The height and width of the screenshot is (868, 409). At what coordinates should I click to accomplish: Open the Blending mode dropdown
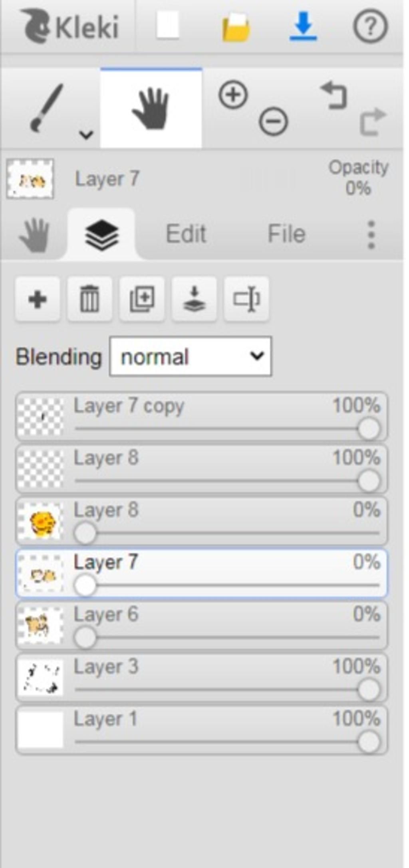(x=191, y=356)
